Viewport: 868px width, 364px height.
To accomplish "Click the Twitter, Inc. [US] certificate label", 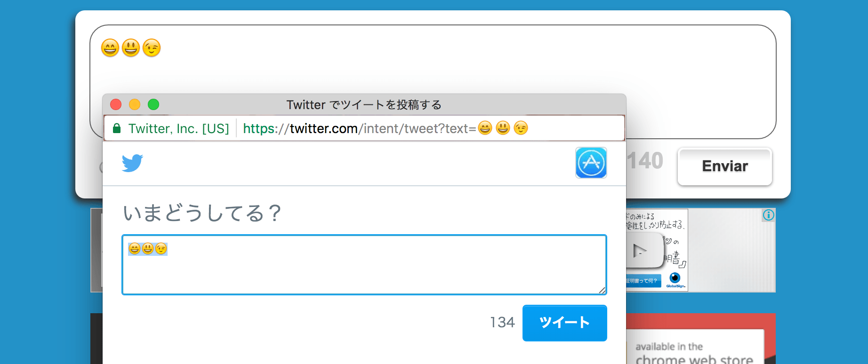I will [178, 128].
